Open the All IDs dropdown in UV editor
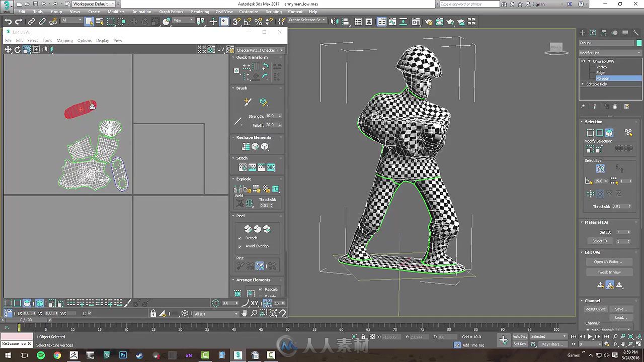 coord(216,314)
